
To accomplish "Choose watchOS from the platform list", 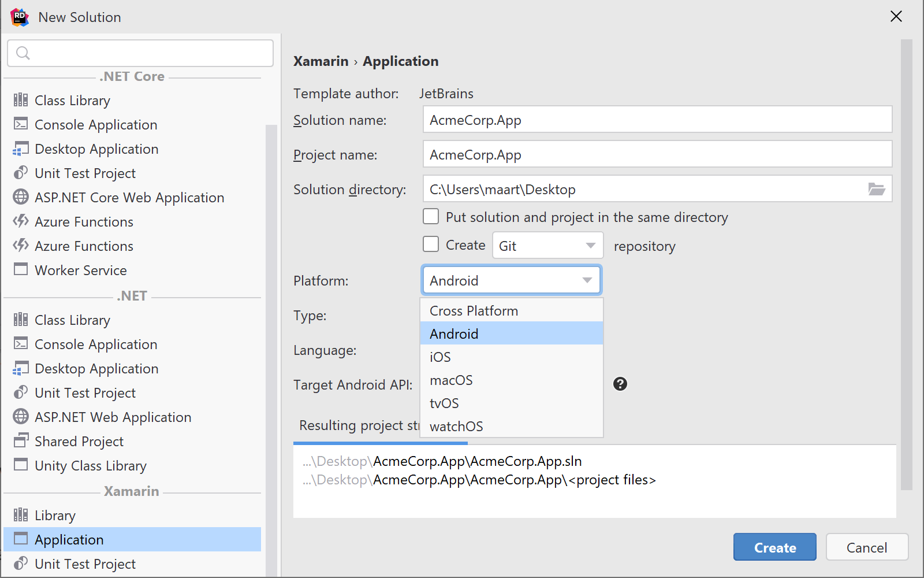I will point(512,426).
